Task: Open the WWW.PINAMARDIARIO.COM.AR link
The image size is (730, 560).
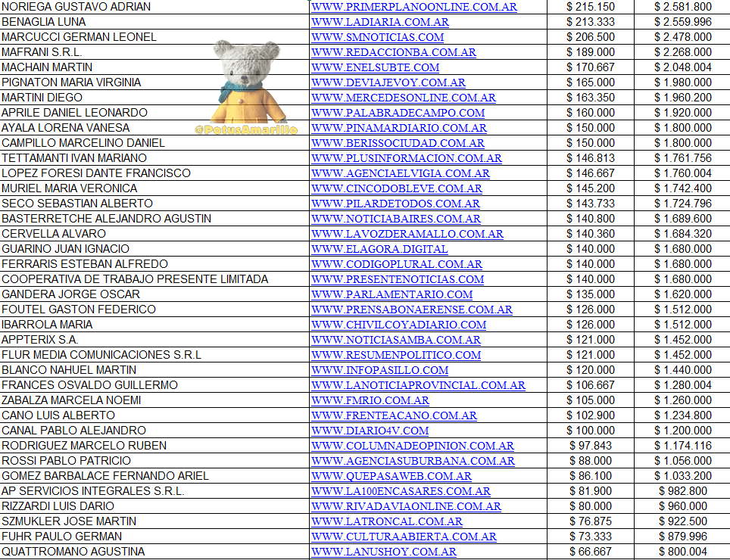Action: [x=399, y=128]
